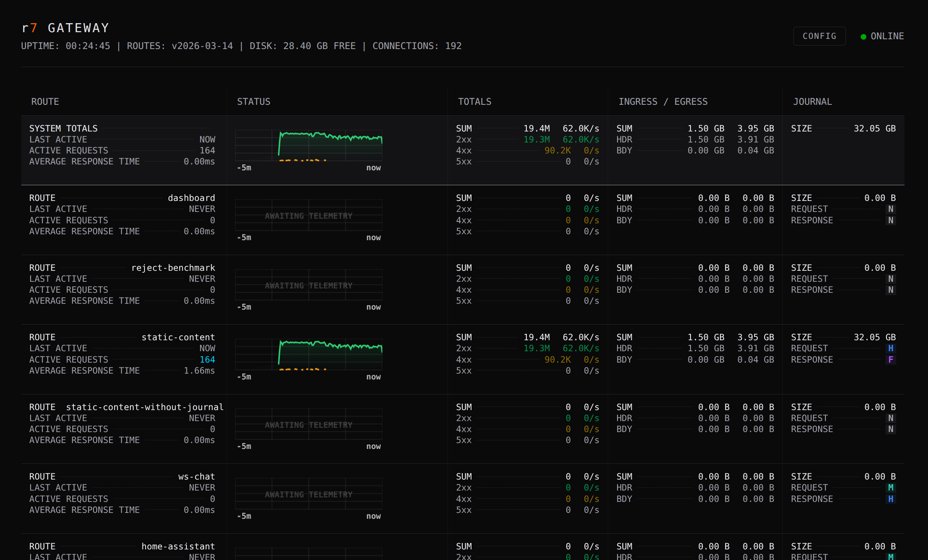Click static-content-without-journal AWAITING TELEMETRY chart
The image size is (928, 560).
pos(309,424)
